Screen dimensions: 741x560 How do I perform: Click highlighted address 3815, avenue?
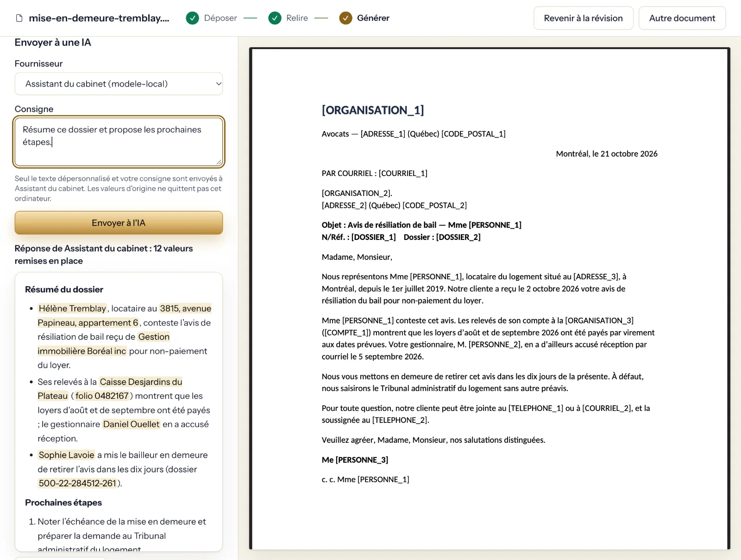(186, 308)
